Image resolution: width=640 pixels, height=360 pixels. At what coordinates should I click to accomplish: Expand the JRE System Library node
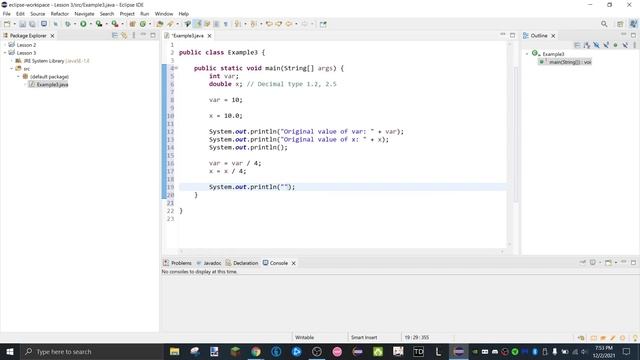tap(12, 61)
